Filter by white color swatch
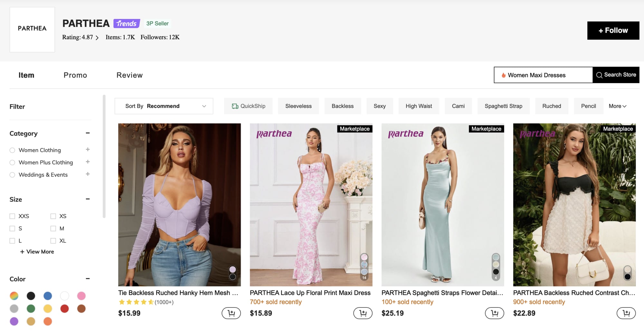Image resolution: width=644 pixels, height=331 pixels. click(64, 296)
